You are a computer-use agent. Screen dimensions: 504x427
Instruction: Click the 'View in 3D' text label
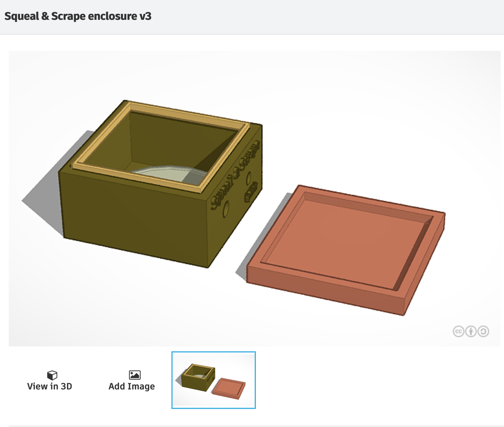pyautogui.click(x=50, y=386)
